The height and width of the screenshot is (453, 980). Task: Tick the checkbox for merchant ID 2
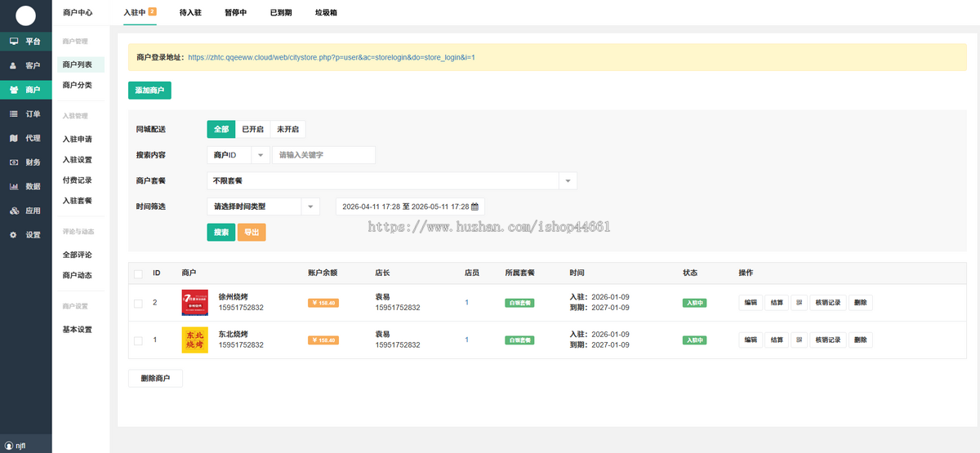click(x=138, y=304)
